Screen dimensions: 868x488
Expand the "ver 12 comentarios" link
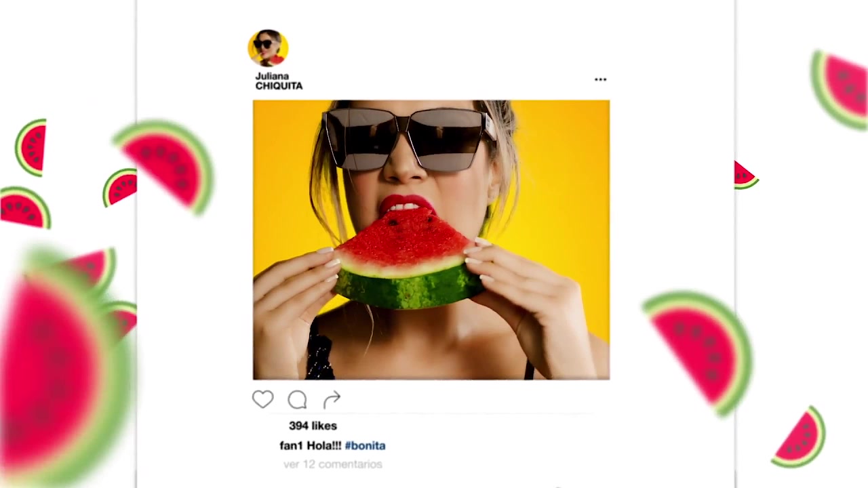pos(333,464)
